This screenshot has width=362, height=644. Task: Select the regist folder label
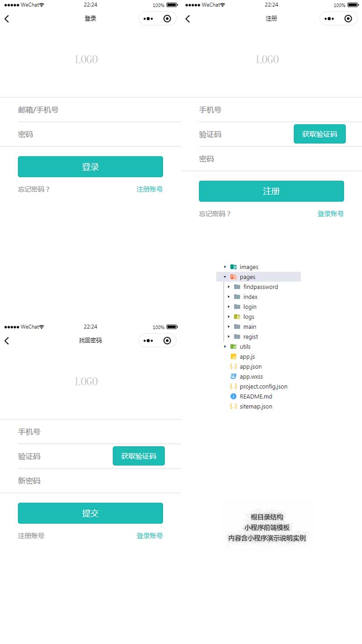[x=251, y=336]
